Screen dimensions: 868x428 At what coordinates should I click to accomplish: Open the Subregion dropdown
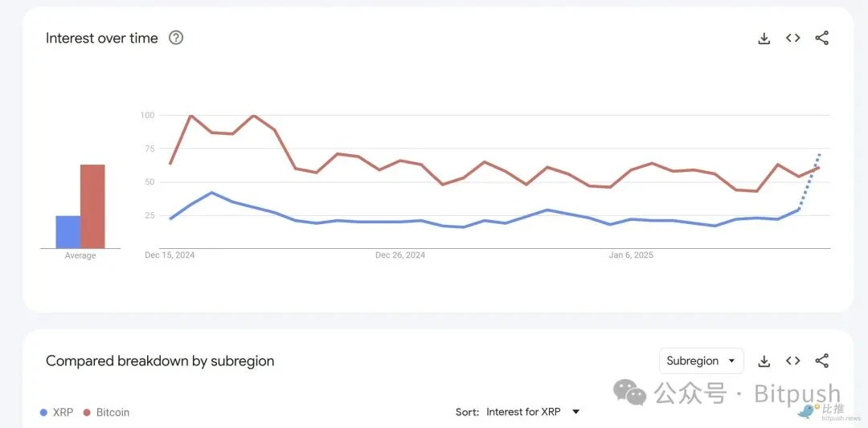coord(701,361)
